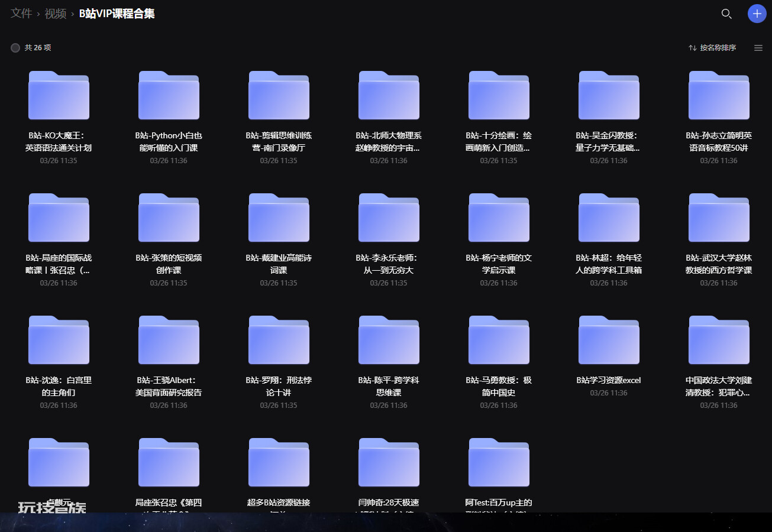Open folder B站-吴金闪教授：量子力学无基础

coord(609,95)
